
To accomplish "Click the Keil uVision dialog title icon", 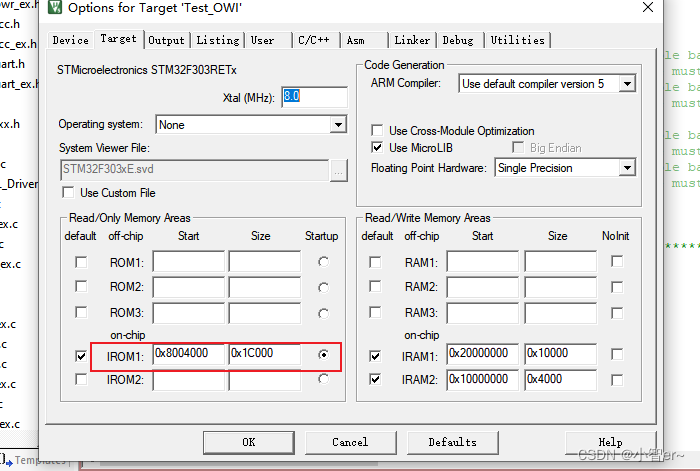I will click(54, 7).
